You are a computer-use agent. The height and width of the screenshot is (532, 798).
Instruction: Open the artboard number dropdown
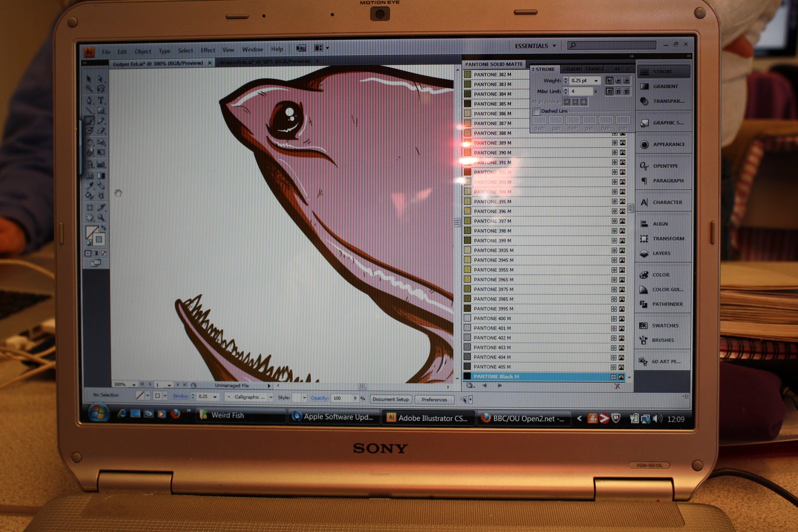pos(169,385)
